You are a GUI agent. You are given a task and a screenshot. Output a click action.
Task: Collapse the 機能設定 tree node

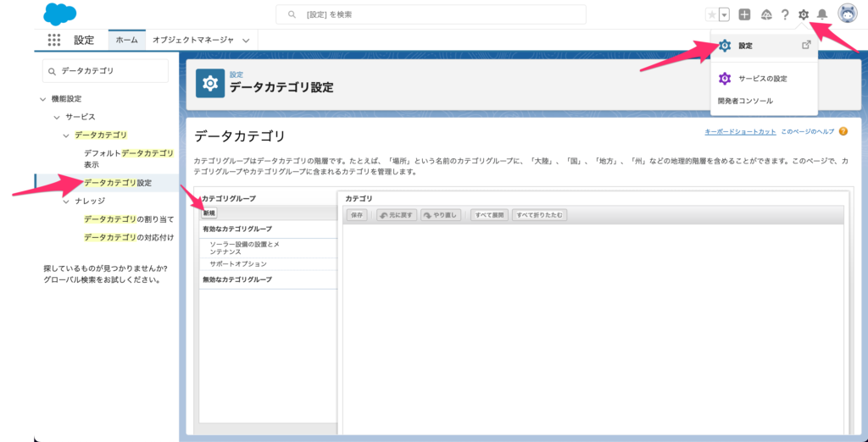(43, 99)
